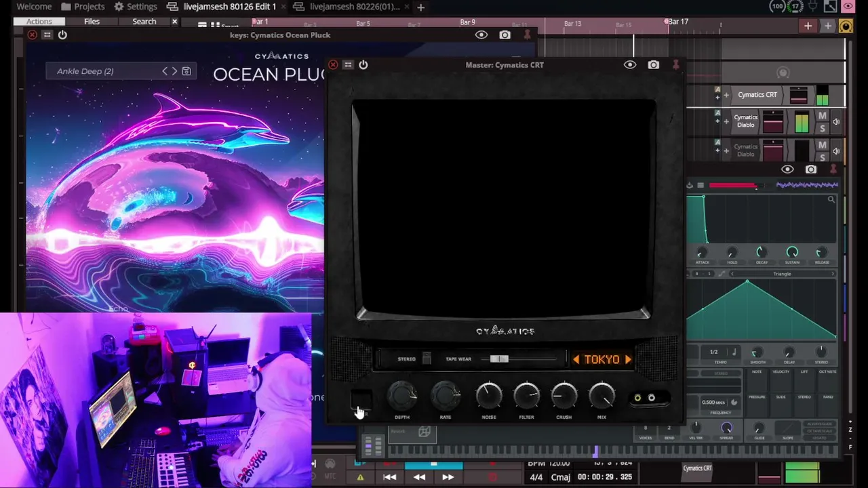Image resolution: width=868 pixels, height=488 pixels.
Task: Close the Cymatics Ocean Pluck plugin window
Action: point(32,35)
